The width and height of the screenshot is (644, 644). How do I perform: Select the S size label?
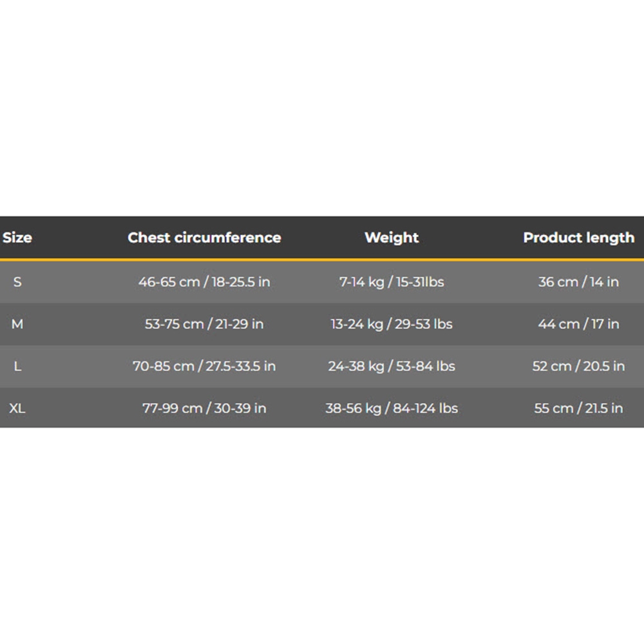(17, 282)
